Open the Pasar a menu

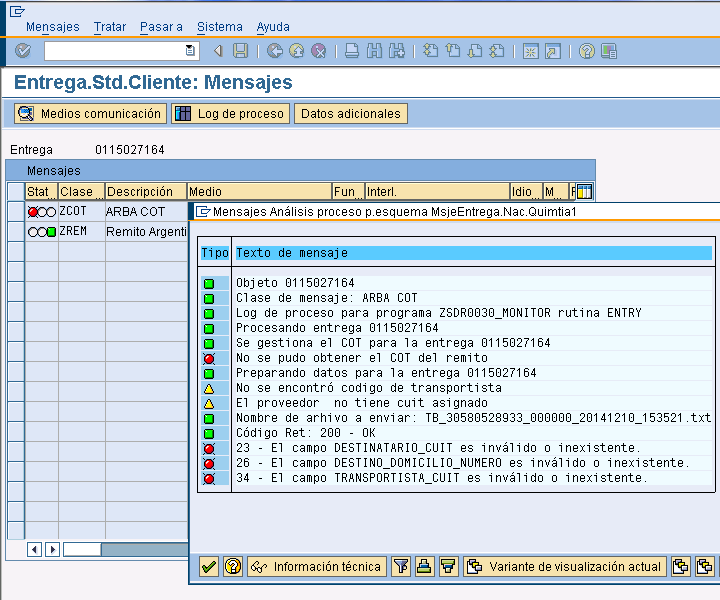161,27
